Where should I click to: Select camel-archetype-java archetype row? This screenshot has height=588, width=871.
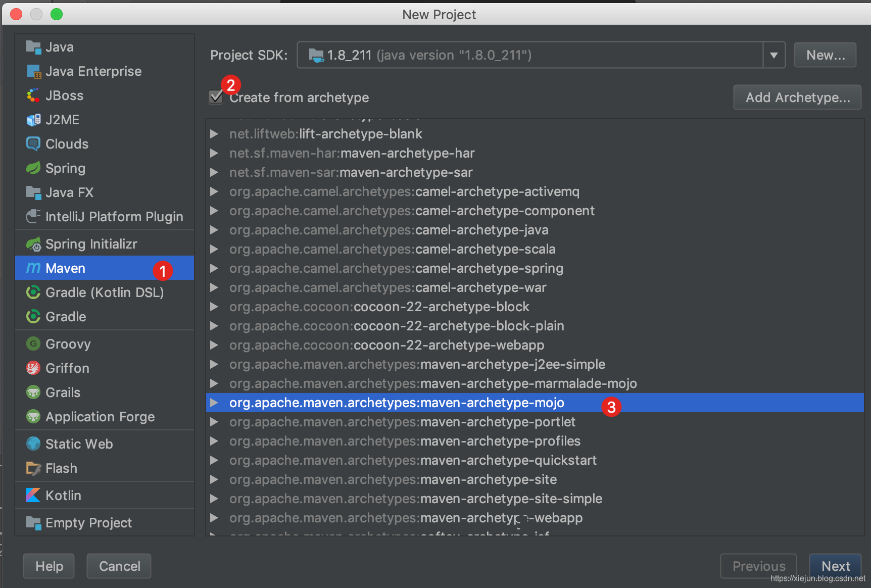(535, 230)
